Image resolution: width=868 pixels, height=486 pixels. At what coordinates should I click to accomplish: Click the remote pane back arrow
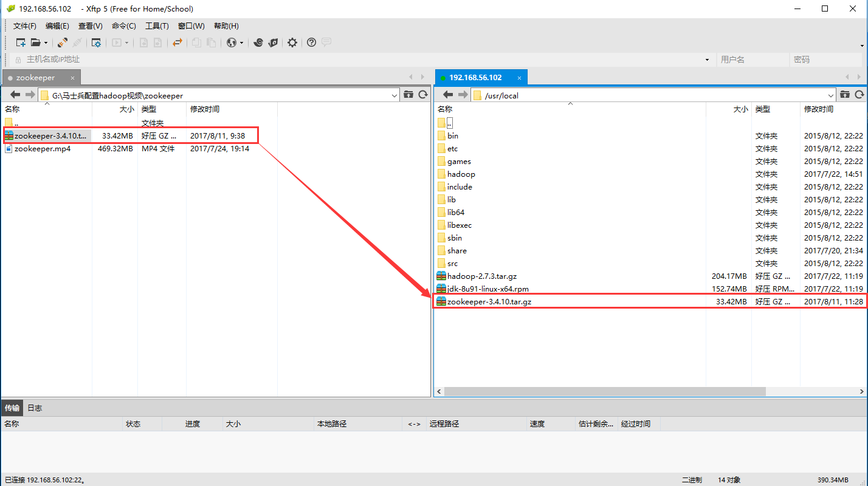tap(448, 95)
